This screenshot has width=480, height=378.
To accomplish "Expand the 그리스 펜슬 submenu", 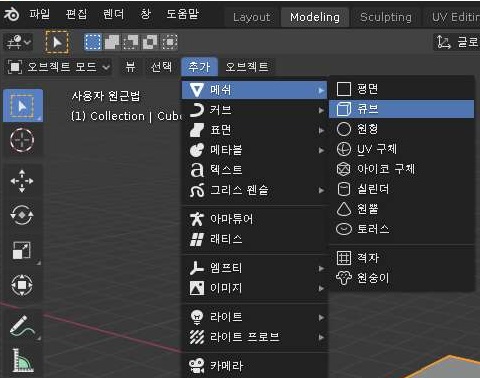I will [255, 190].
